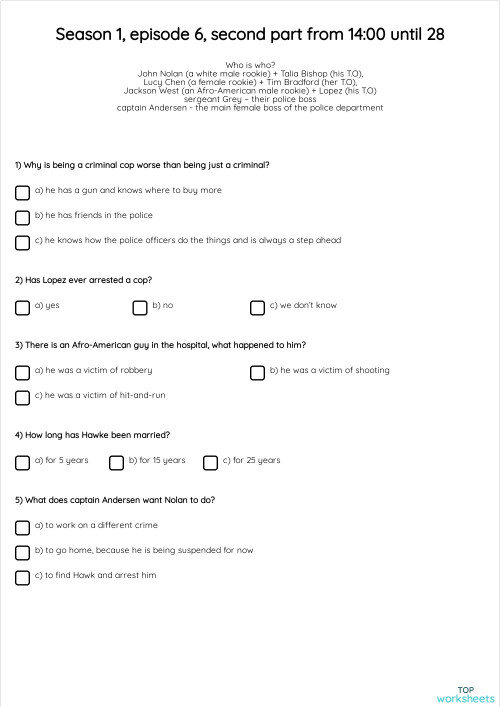The width and height of the screenshot is (500, 707).
Task: Check 'to work on a different crime'
Action: click(x=22, y=528)
